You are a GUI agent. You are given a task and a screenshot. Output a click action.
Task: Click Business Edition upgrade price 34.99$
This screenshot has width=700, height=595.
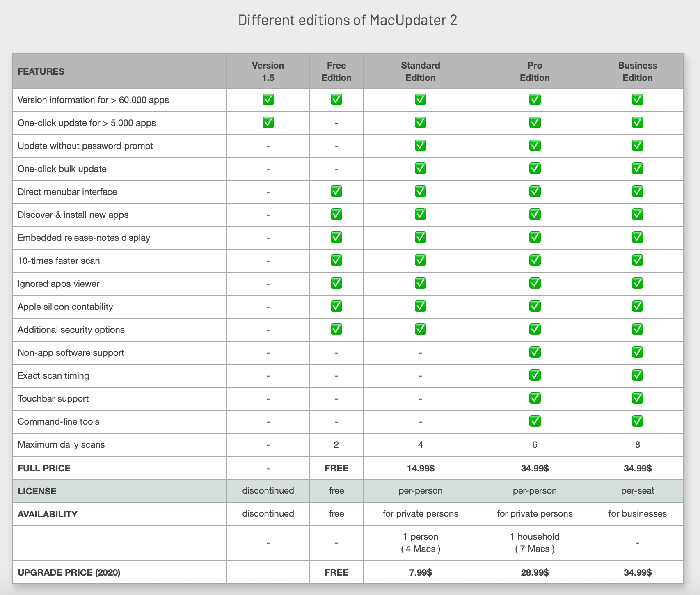638,572
